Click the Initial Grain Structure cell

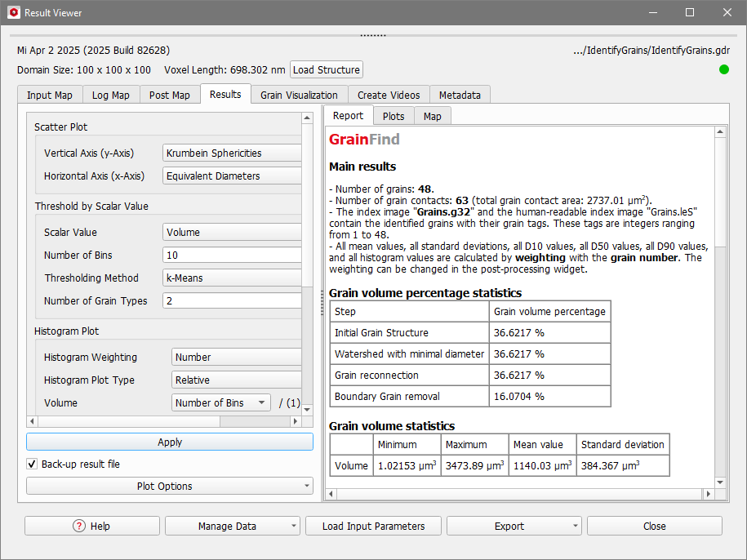(x=409, y=332)
